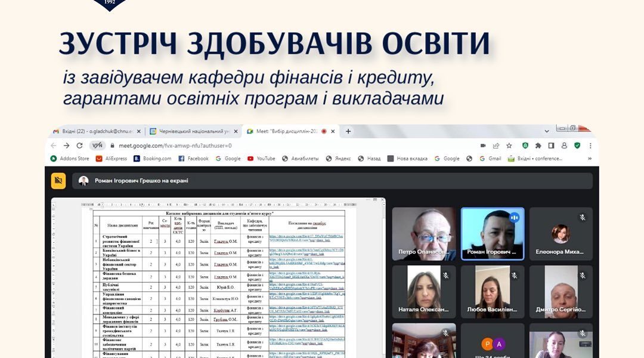Select Петро Опанасович participant tile
Screen dimensions: 644x358
click(x=424, y=234)
